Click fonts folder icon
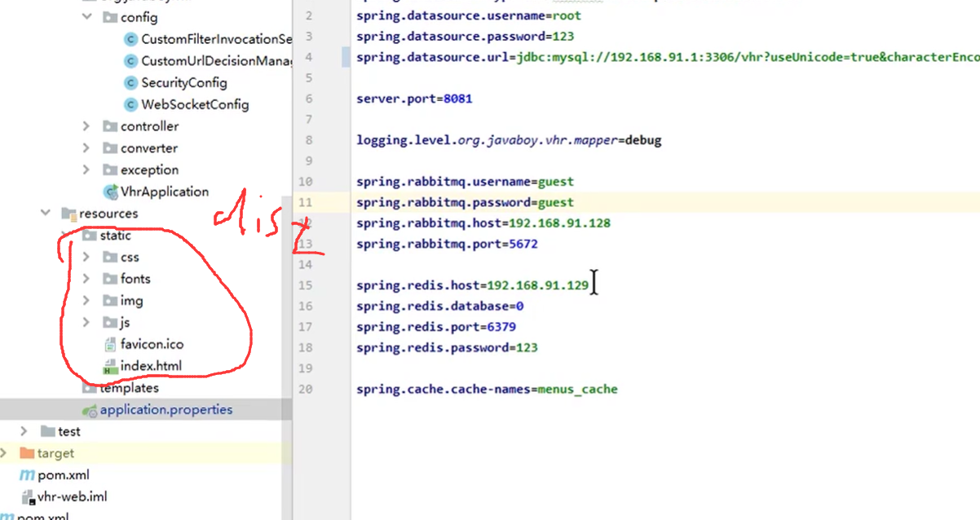Viewport: 980px width, 520px height. (110, 279)
